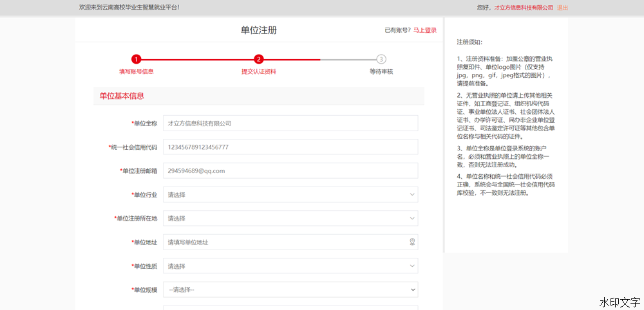Go to the 提交认证资料 step label

point(259,71)
